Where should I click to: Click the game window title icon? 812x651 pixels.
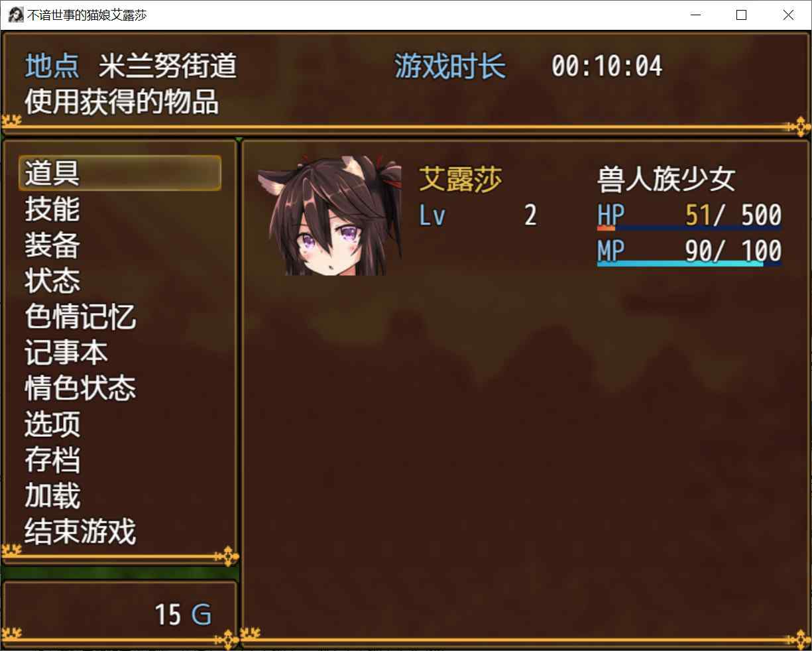(15, 15)
